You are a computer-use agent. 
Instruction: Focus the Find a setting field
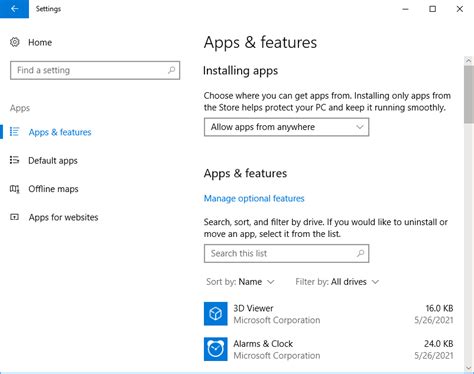[95, 70]
